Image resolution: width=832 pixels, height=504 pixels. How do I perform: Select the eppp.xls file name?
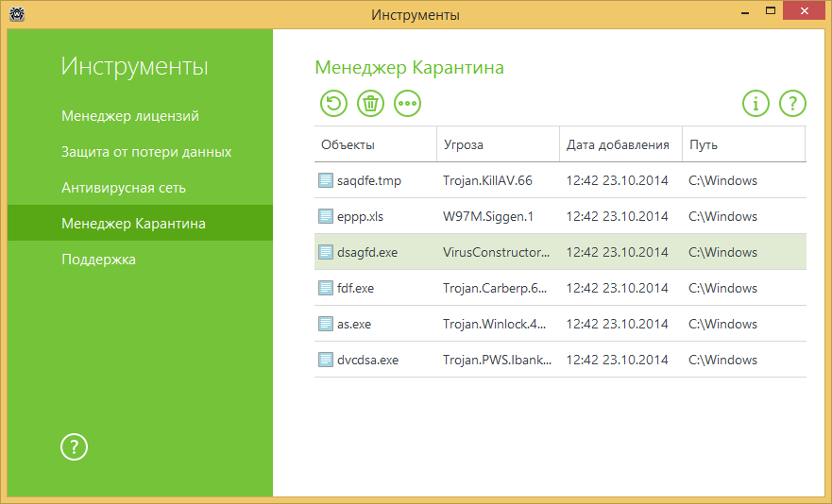tap(360, 217)
